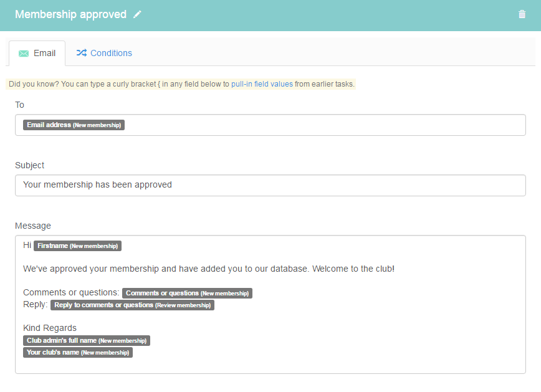The height and width of the screenshot is (392, 541).
Task: Place cursor after Welcome to the club!
Action: [395, 269]
